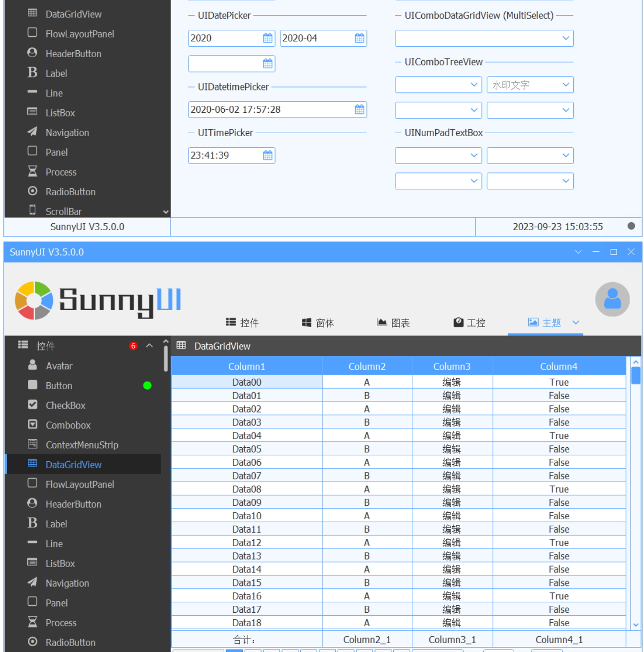Collapse sidebar list via chevron near ScrollBar
Screen dimensions: 644x652
[x=166, y=211]
